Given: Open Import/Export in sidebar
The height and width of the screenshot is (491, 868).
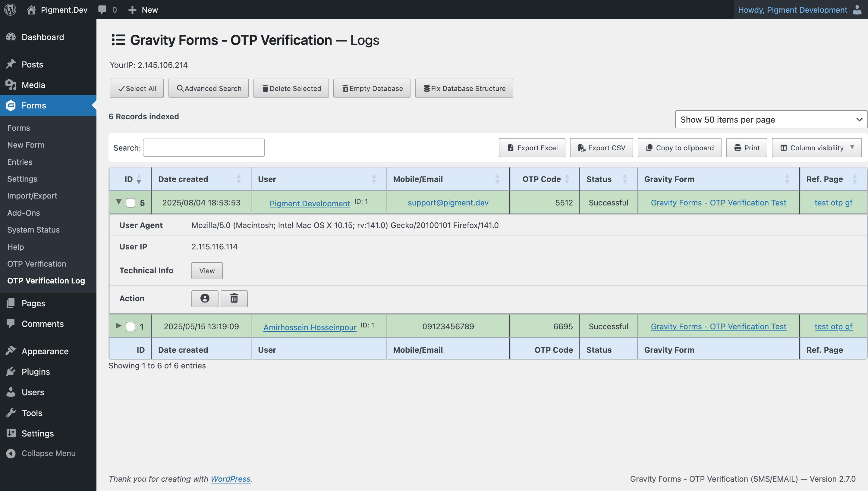Looking at the screenshot, I should click(x=32, y=195).
